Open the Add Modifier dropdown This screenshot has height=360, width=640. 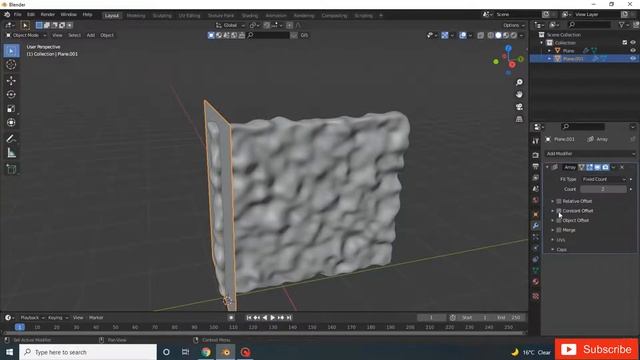coord(590,153)
